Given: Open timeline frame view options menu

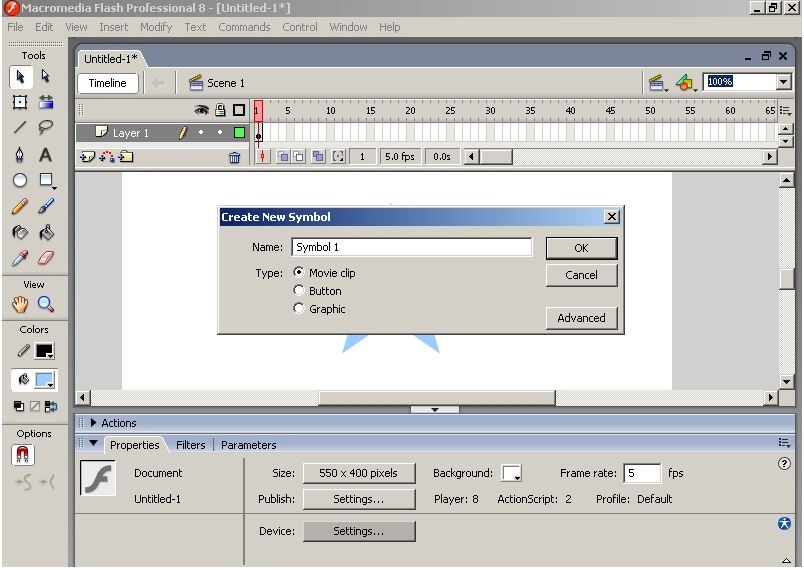Looking at the screenshot, I should [785, 110].
